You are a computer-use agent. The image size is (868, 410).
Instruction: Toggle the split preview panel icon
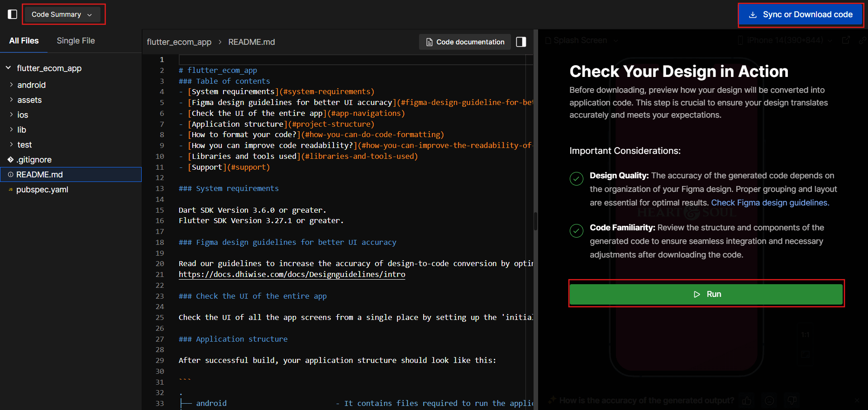(521, 42)
